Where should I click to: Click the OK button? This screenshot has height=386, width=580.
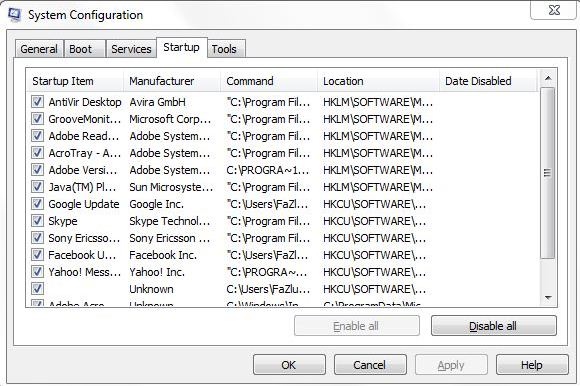[289, 365]
